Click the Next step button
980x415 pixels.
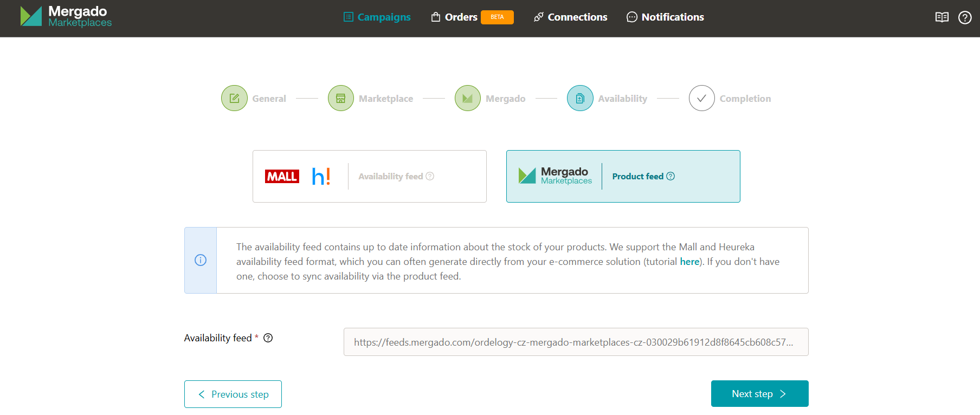click(x=759, y=394)
